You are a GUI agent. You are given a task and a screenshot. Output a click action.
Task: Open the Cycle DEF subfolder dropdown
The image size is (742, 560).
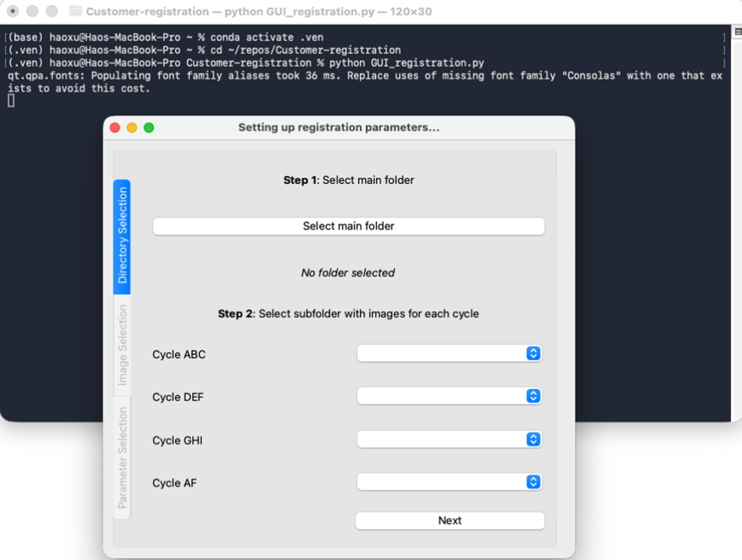[449, 396]
